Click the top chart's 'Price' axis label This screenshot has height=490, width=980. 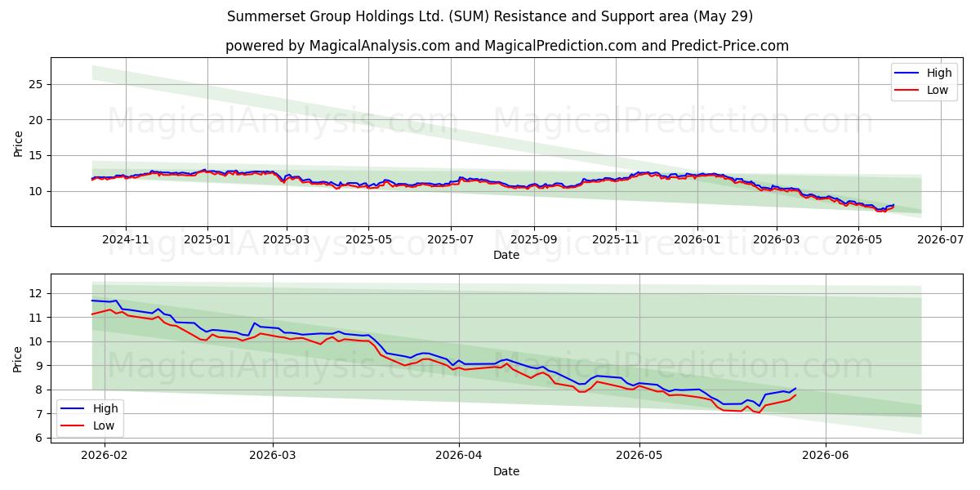19,142
